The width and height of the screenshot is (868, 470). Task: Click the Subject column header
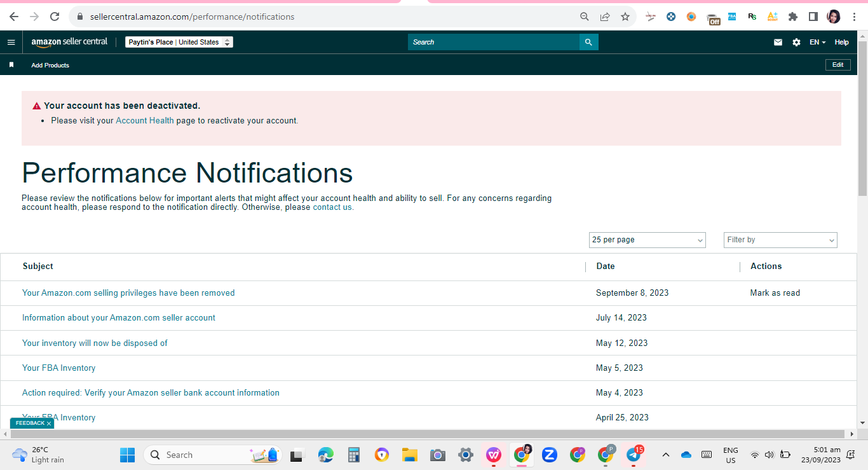38,266
